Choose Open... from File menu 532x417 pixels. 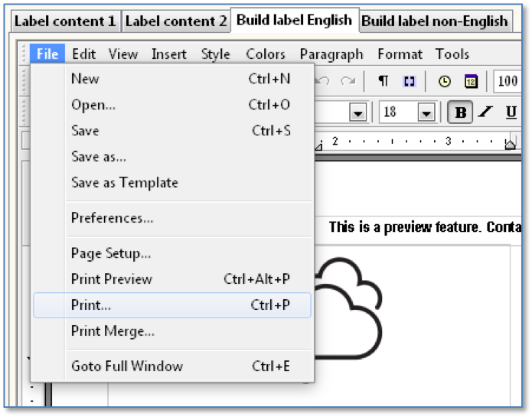click(172, 105)
